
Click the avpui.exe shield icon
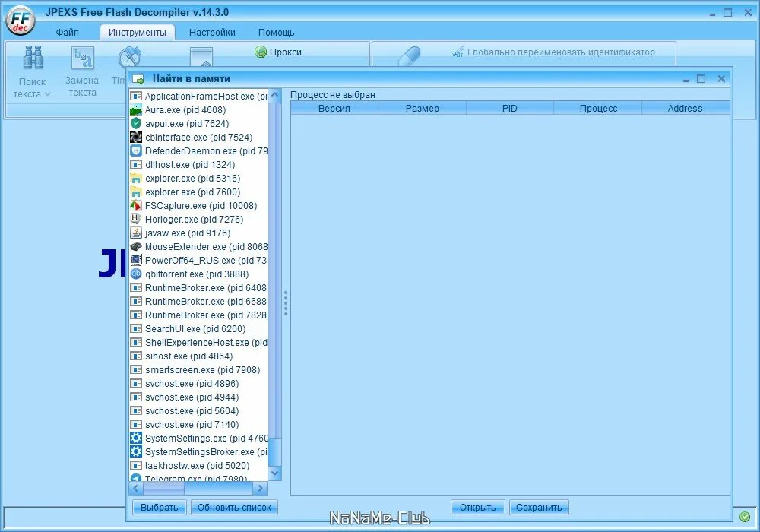pos(136,124)
